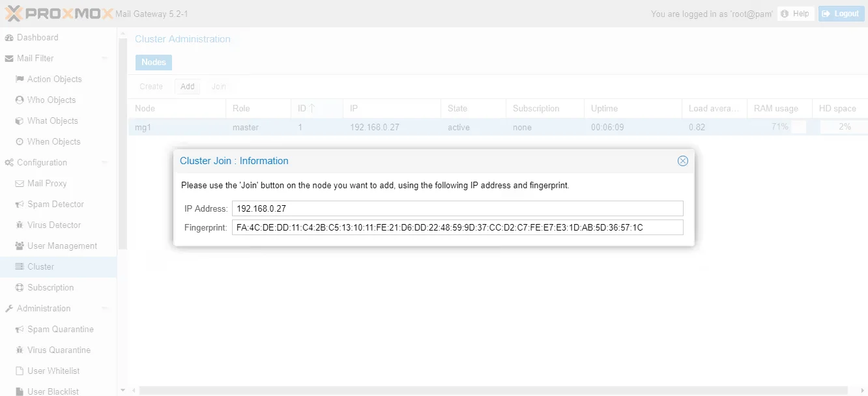Open User Management users icon
The height and width of the screenshot is (396, 868).
[20, 246]
